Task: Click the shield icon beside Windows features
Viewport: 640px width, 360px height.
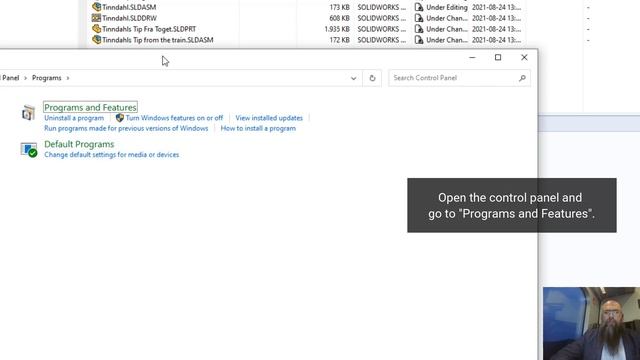Action: 120,118
